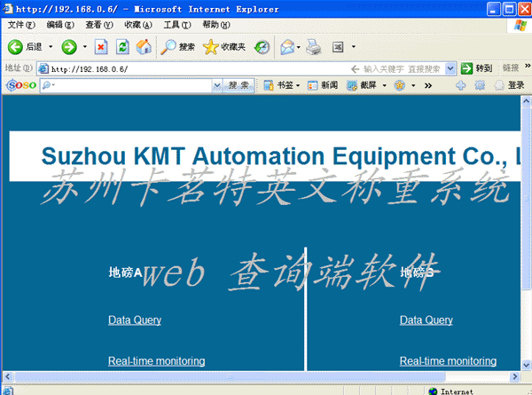532x395 pixels.
Task: Click Windows flag logo in menu bar
Action: [520, 25]
